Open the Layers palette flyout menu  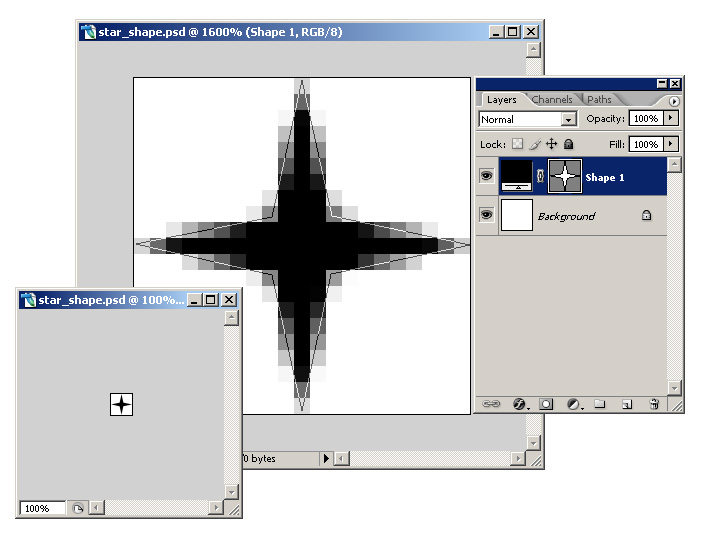pos(674,101)
